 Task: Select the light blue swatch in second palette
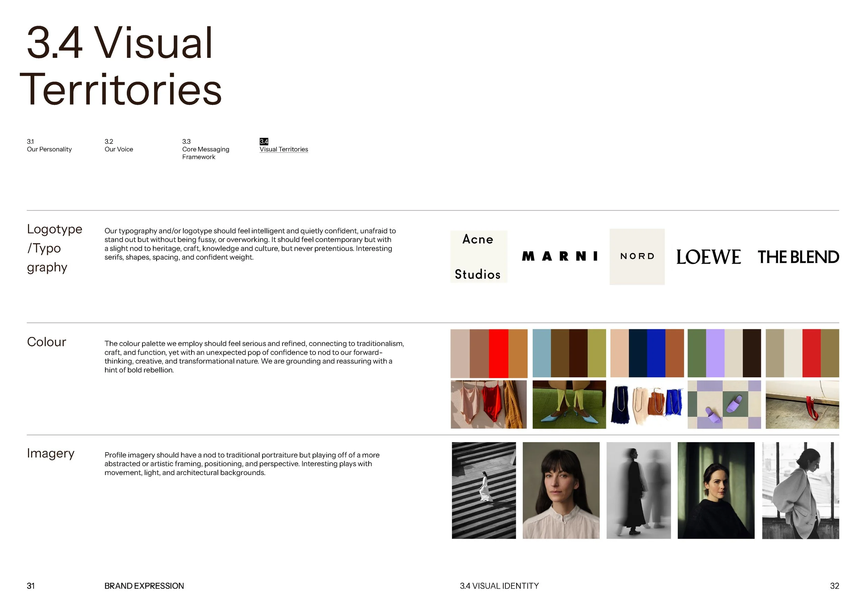click(x=541, y=353)
